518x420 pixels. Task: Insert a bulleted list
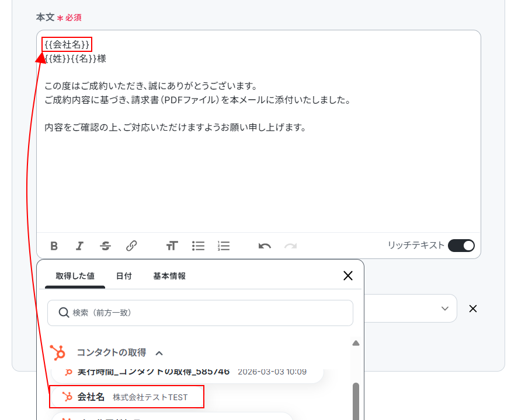198,246
